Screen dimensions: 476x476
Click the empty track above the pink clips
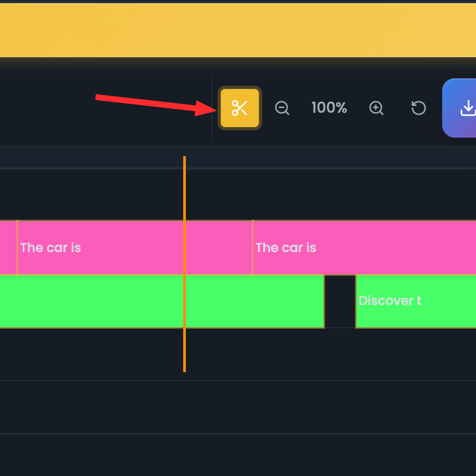coord(318,195)
